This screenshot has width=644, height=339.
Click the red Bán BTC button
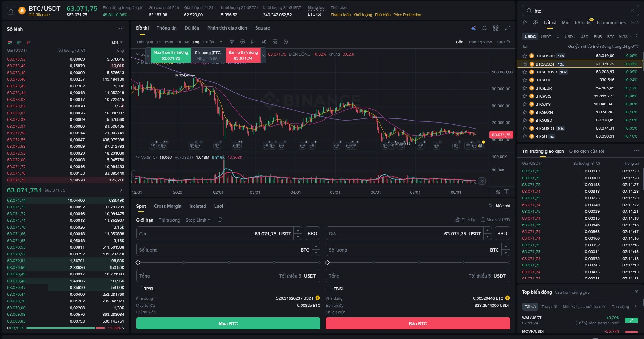(418, 323)
